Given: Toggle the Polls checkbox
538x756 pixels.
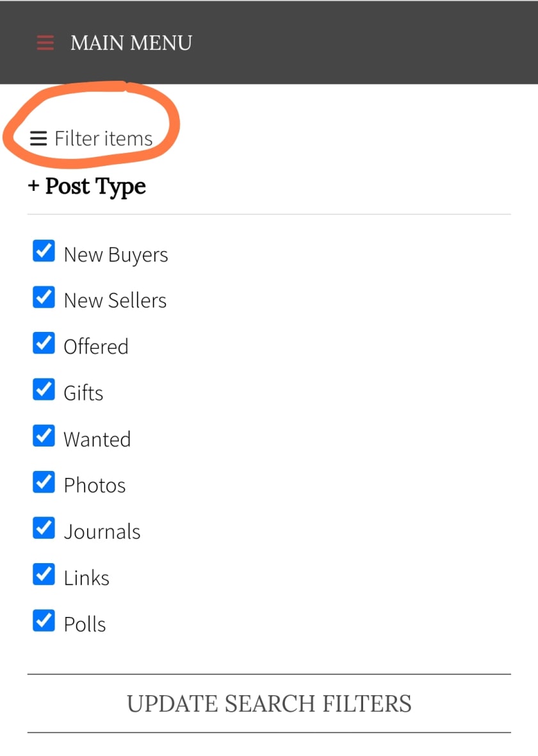Looking at the screenshot, I should tap(44, 621).
